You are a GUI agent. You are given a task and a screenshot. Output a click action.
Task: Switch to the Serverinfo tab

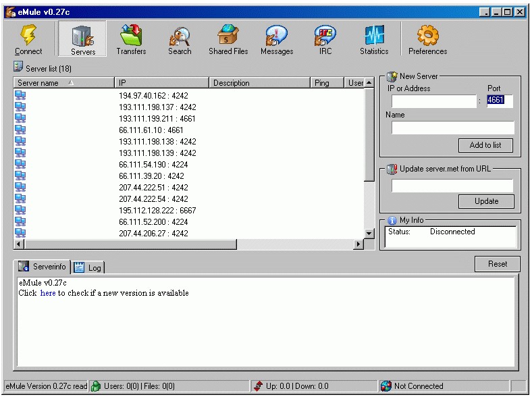42,267
